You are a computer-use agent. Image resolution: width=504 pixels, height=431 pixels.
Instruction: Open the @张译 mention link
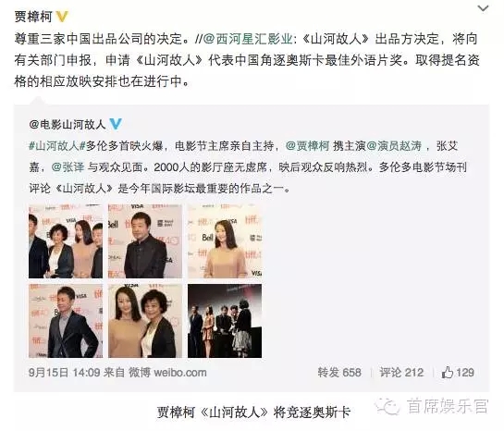68,167
